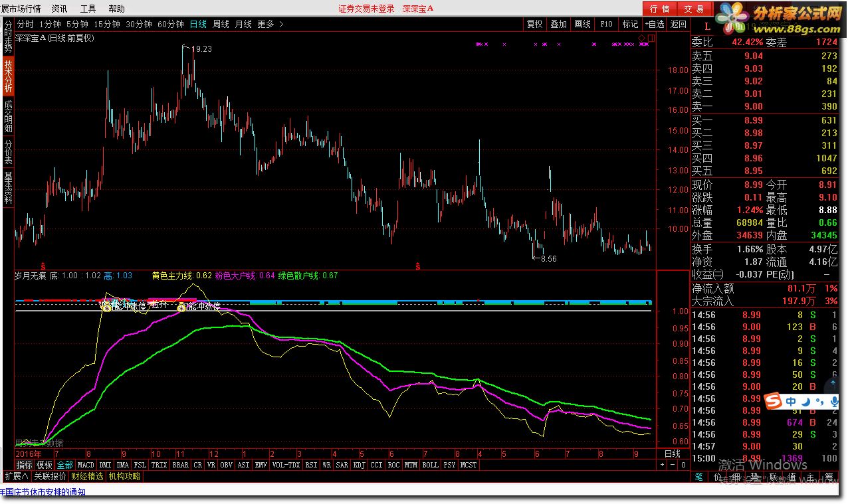Add the stock with +自选
This screenshot has width=848, height=504.
click(654, 24)
